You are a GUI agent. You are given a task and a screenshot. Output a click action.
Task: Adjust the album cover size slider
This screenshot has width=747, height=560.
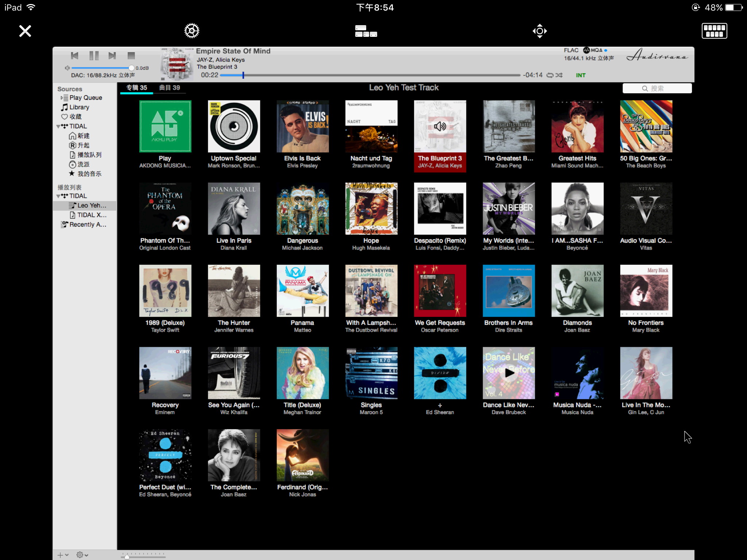point(127,556)
